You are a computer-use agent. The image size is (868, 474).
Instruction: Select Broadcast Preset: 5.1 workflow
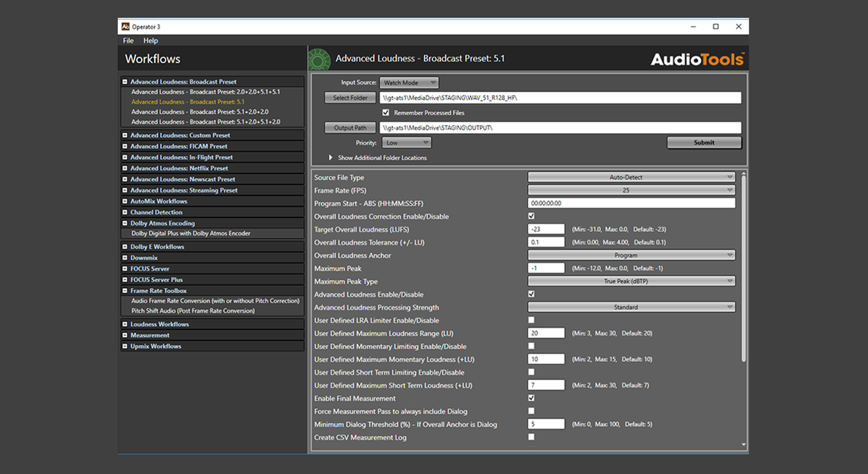[188, 102]
